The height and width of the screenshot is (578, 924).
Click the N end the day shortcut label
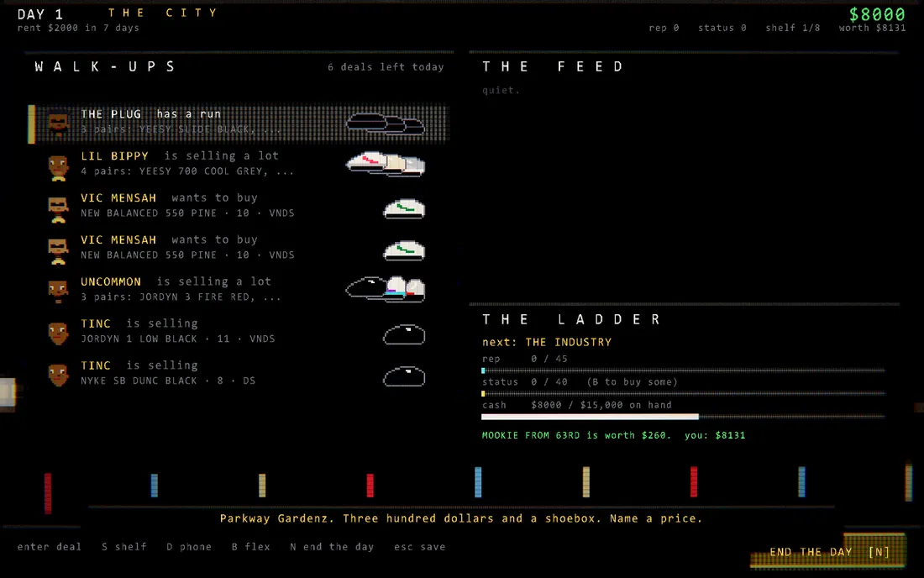(332, 547)
